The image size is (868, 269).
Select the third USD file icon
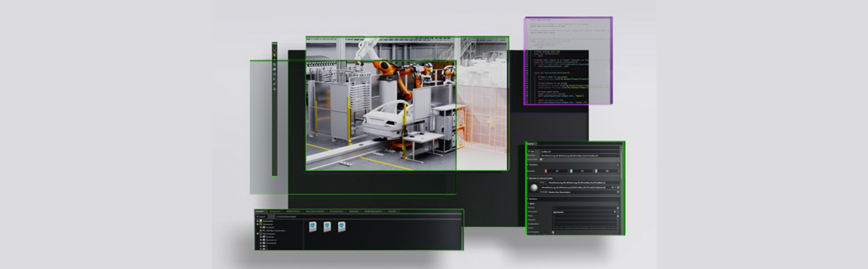341,226
